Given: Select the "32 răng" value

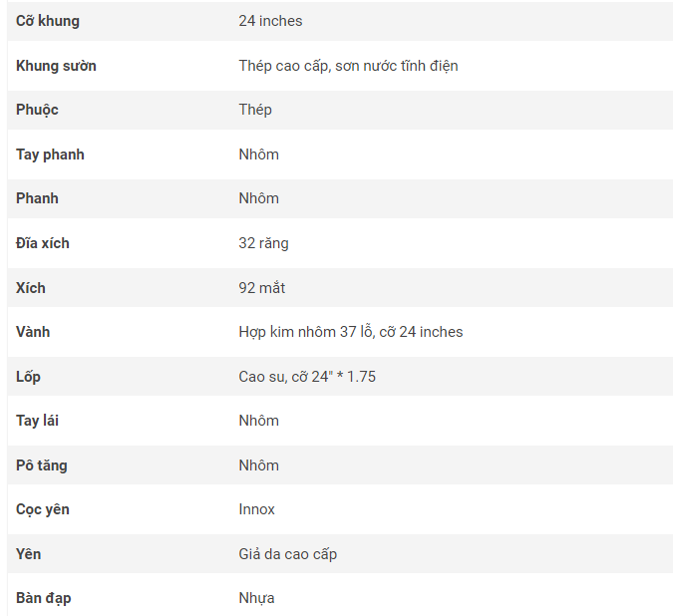Looking at the screenshot, I should [x=263, y=243].
